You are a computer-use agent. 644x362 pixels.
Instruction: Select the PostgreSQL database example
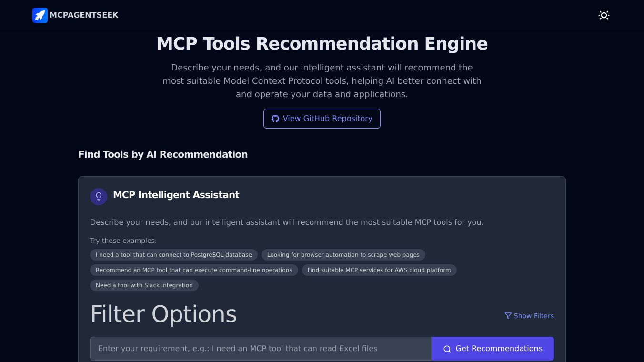coord(174,255)
